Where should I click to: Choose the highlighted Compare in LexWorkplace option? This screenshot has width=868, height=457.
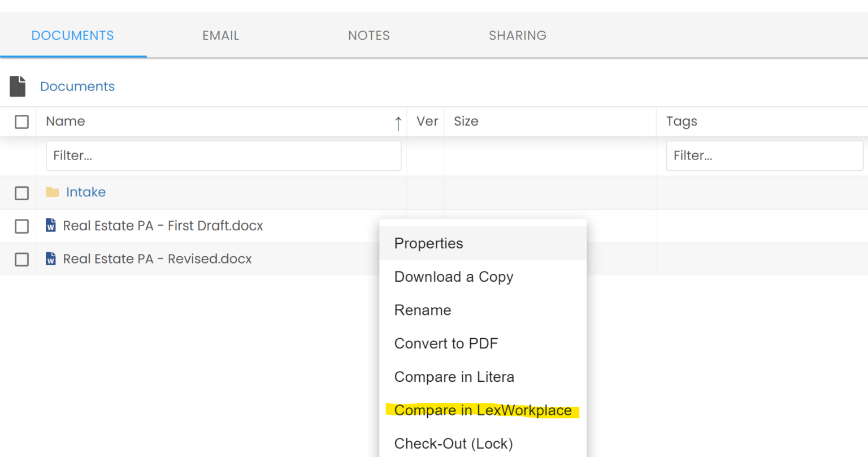[x=483, y=410]
